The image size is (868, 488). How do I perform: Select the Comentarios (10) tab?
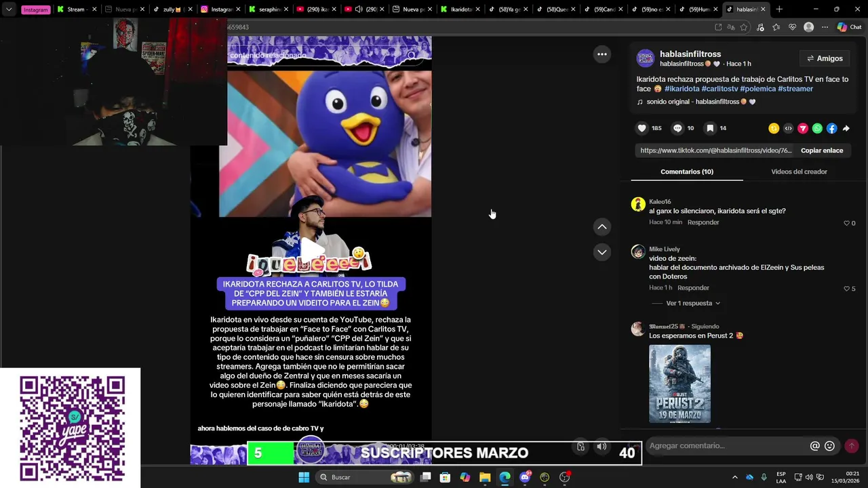tap(687, 172)
